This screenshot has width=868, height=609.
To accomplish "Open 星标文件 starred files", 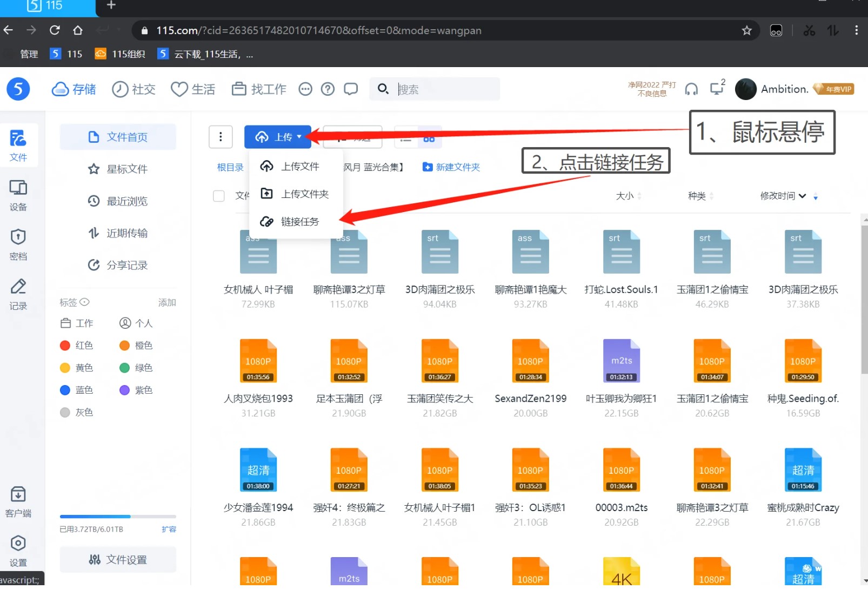I will pyautogui.click(x=118, y=169).
